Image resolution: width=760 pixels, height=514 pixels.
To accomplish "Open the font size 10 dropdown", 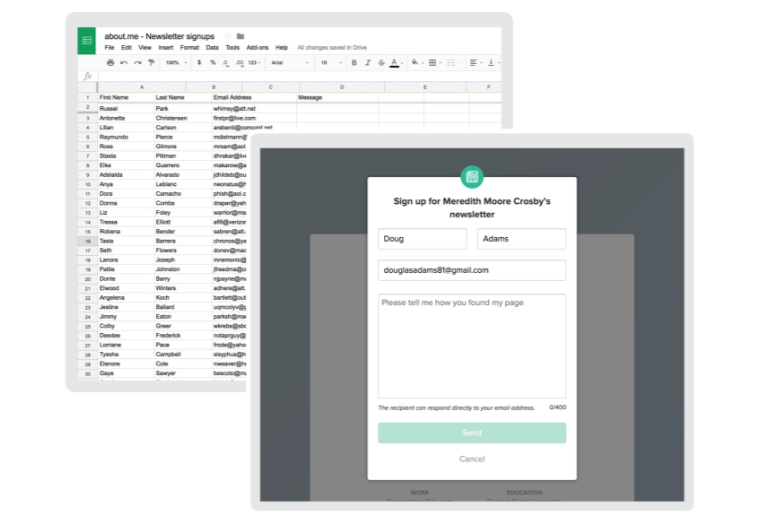I will 331,63.
